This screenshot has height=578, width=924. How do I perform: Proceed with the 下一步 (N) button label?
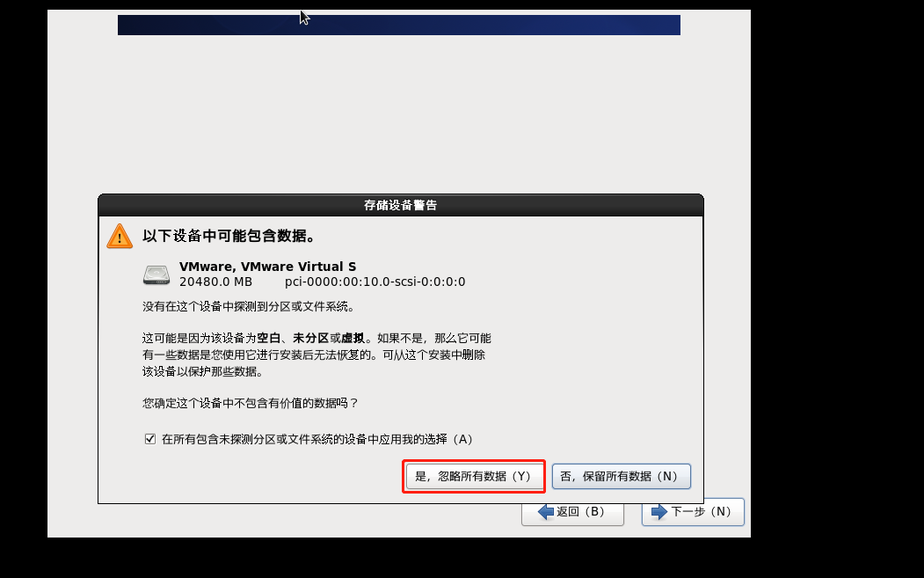[x=702, y=511]
